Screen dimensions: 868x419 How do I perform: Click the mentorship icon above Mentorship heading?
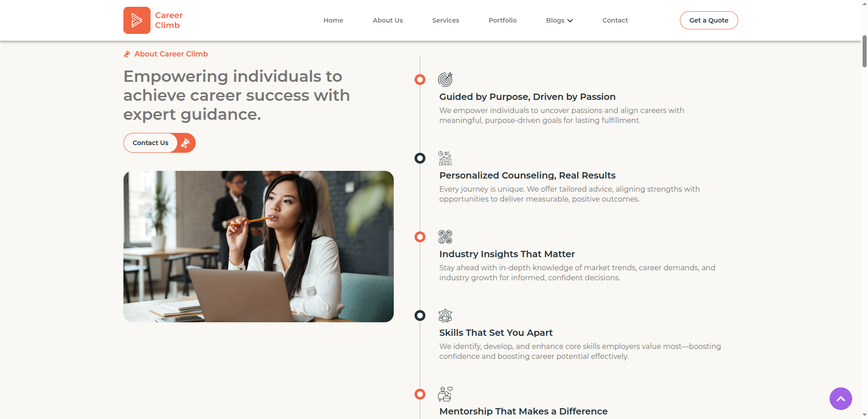coord(445,394)
